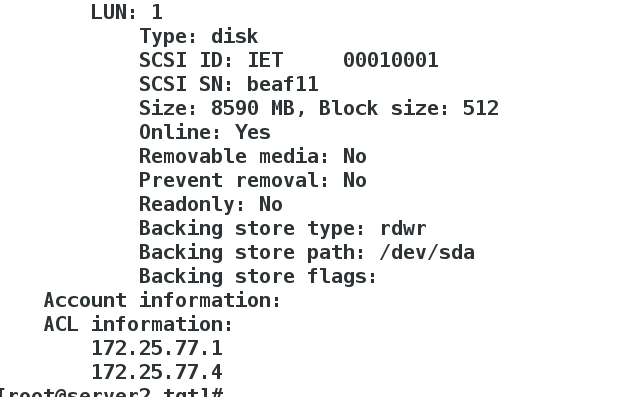Click the IP address 172.25.77.4
Image resolution: width=628 pixels, height=397 pixels.
[x=157, y=373]
